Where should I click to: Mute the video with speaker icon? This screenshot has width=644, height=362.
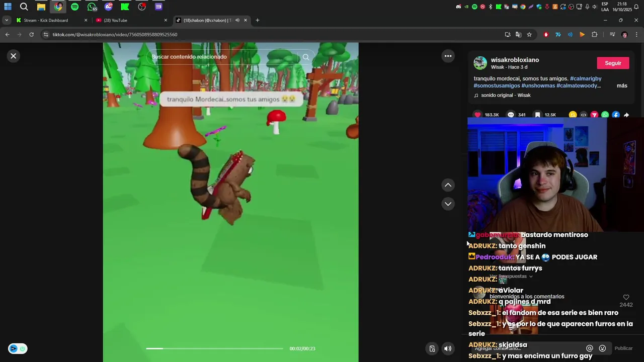tap(448, 348)
